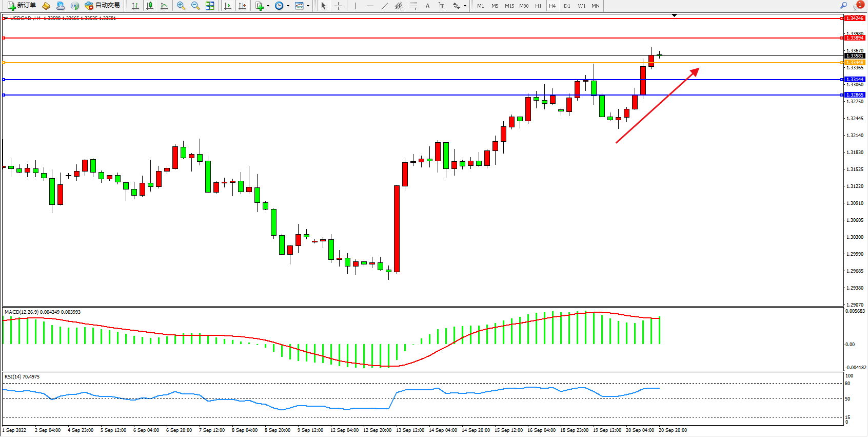
Task: Zoom in on the chart
Action: (181, 6)
